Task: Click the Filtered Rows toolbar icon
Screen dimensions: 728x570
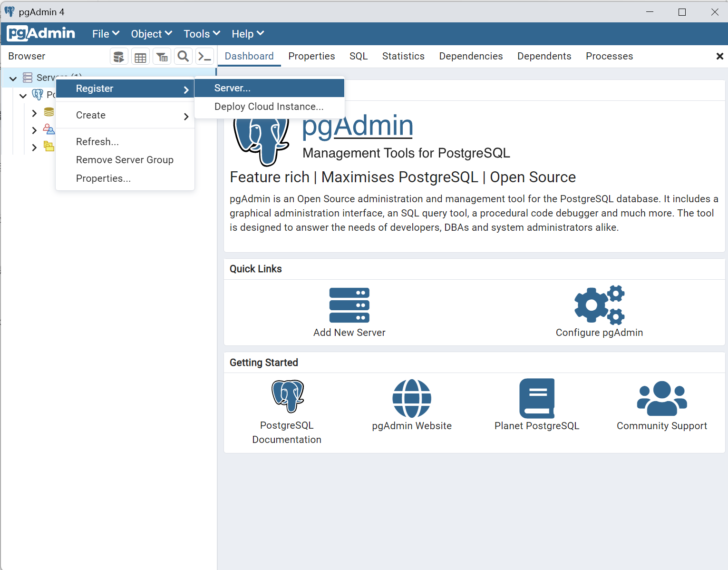Action: [162, 57]
